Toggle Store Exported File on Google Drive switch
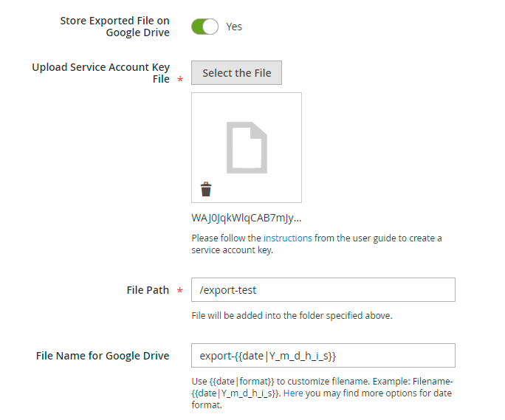505x420 pixels. click(x=205, y=27)
